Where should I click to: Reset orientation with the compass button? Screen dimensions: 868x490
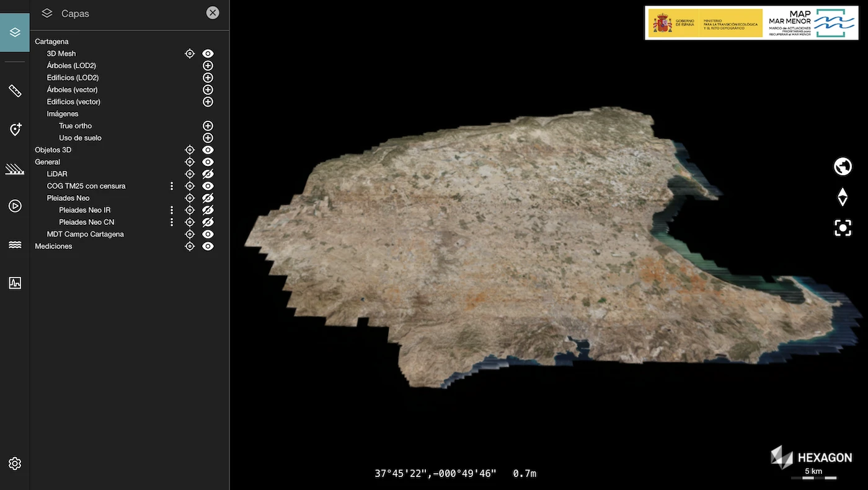[843, 197]
